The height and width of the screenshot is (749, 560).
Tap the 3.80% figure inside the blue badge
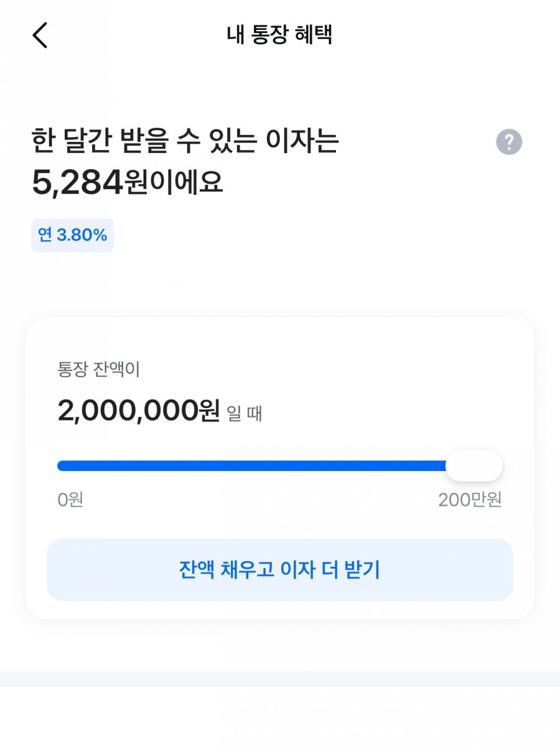[x=82, y=235]
